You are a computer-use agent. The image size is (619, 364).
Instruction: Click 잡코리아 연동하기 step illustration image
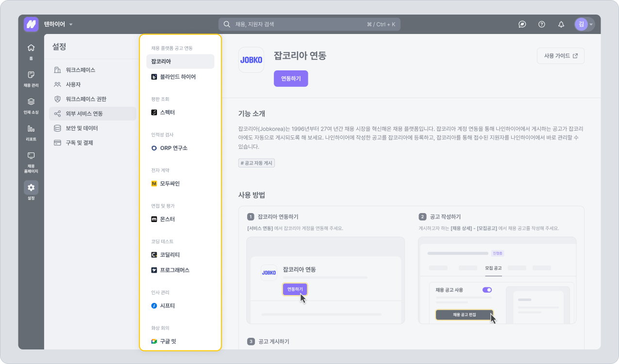click(x=325, y=281)
